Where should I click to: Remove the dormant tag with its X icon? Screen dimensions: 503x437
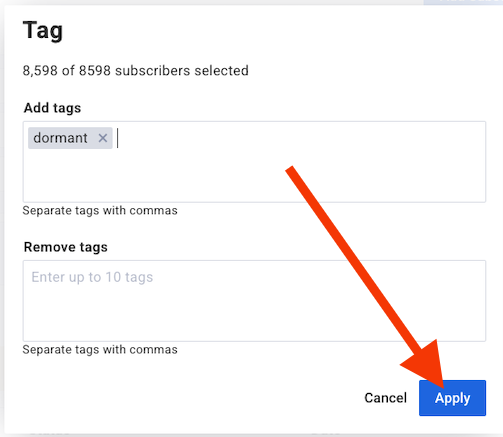[103, 138]
